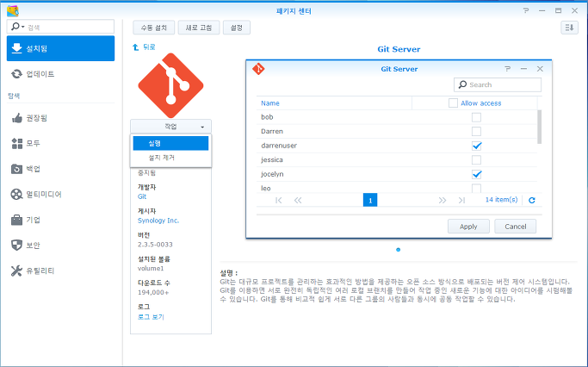Disable access for user darrenuser
Image resolution: width=588 pixels, height=367 pixels.
[476, 146]
